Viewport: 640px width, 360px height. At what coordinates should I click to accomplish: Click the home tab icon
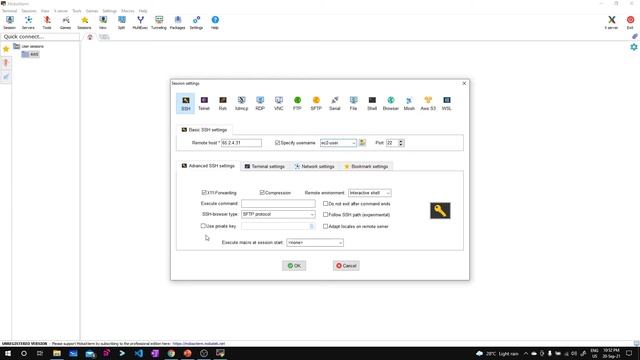click(90, 37)
